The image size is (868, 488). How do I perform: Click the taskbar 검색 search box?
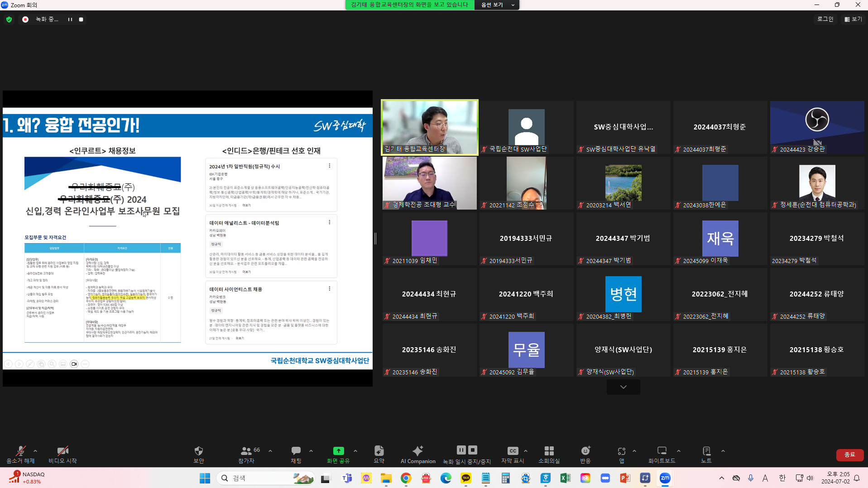pyautogui.click(x=266, y=478)
